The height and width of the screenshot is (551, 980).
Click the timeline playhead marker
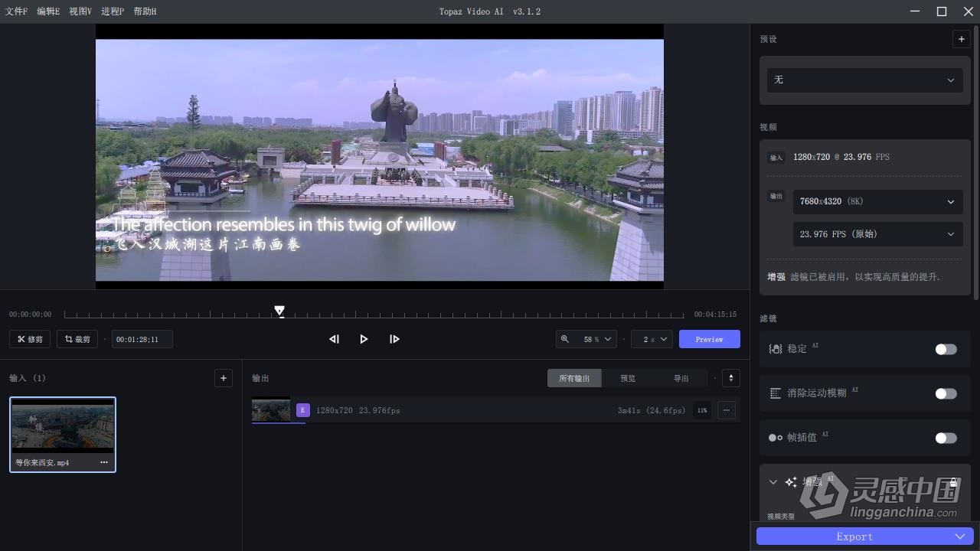point(279,311)
